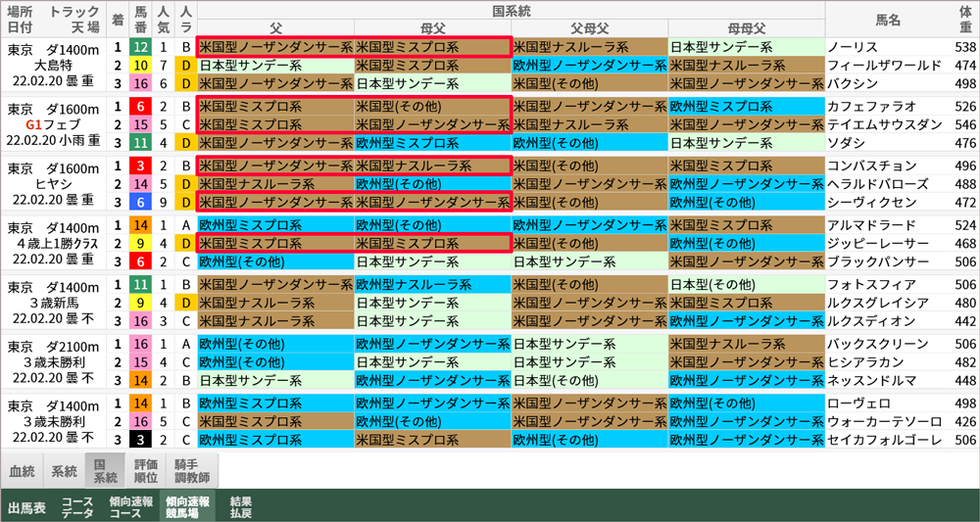Screen dimensions: 980x522
Task: Click バックスクリーン's 米国型ナスルーラ系 cell
Action: click(x=746, y=344)
